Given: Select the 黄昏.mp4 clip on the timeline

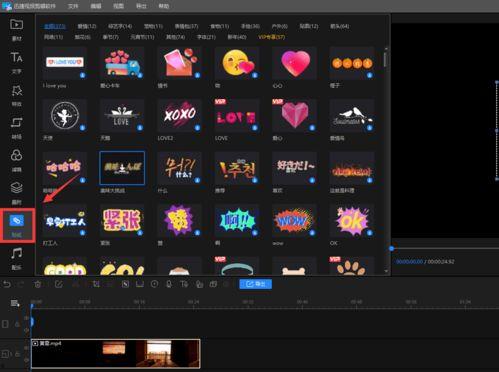Looking at the screenshot, I should [116, 354].
